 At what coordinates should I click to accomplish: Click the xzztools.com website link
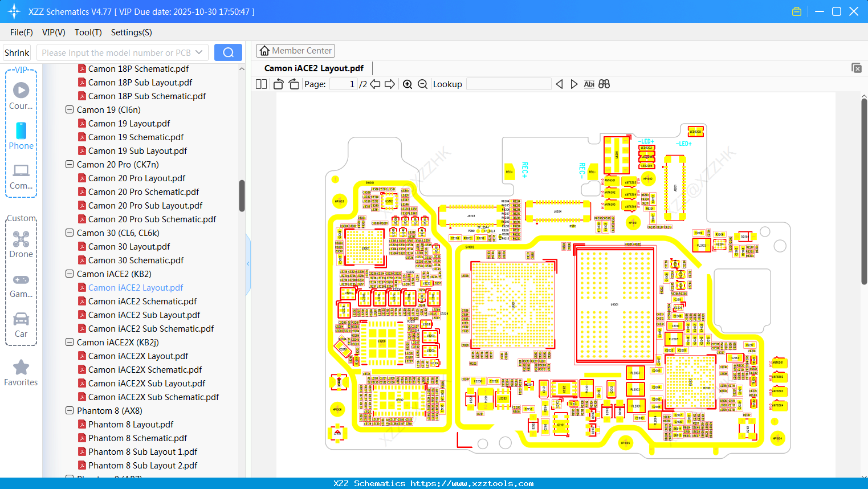pos(472,483)
